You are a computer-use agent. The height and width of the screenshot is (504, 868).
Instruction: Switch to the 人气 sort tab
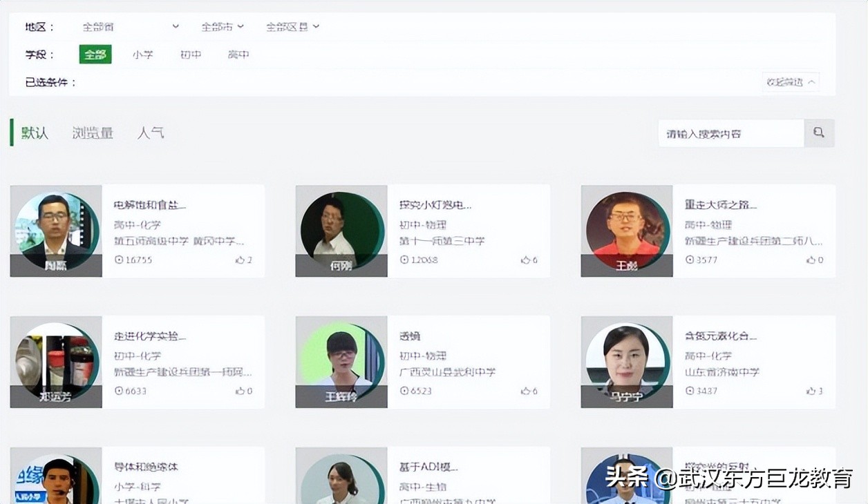pos(150,133)
